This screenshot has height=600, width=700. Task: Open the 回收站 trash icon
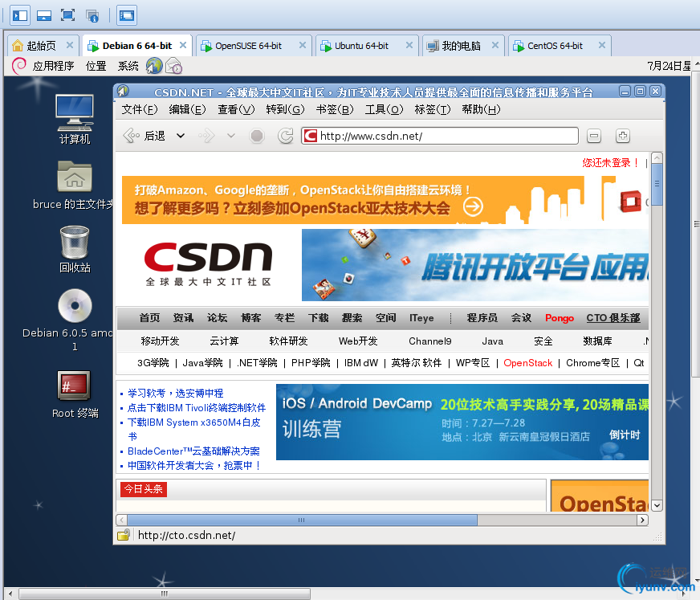[75, 249]
